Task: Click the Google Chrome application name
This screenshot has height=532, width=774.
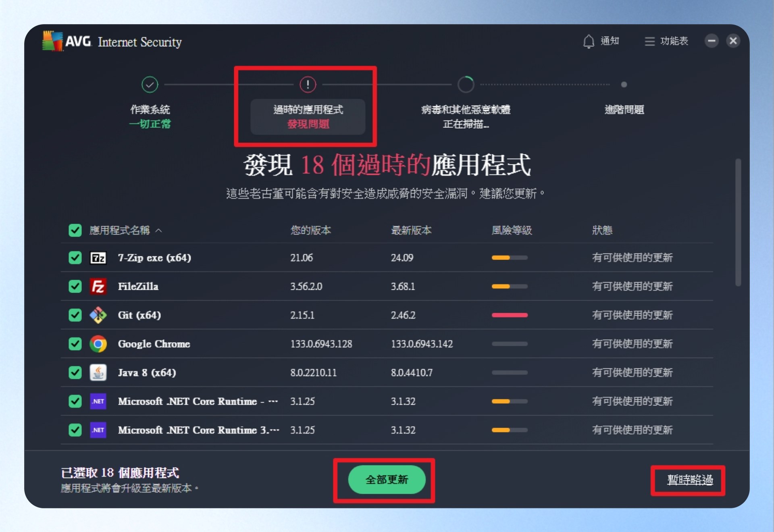Action: (154, 344)
